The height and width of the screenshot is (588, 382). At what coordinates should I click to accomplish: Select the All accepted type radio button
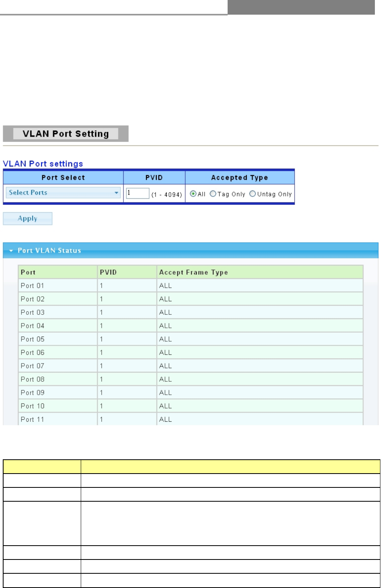pyautogui.click(x=193, y=194)
